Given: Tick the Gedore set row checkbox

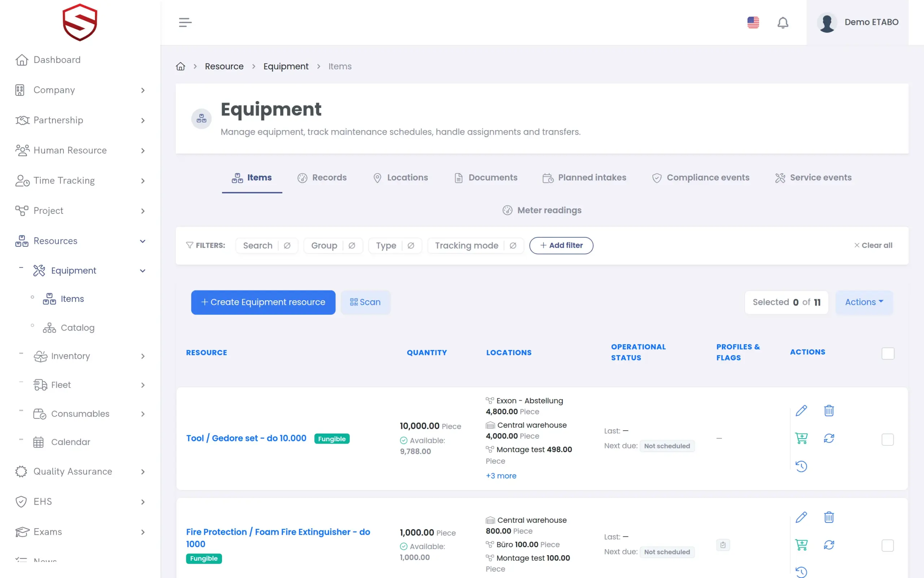Looking at the screenshot, I should click(x=887, y=440).
